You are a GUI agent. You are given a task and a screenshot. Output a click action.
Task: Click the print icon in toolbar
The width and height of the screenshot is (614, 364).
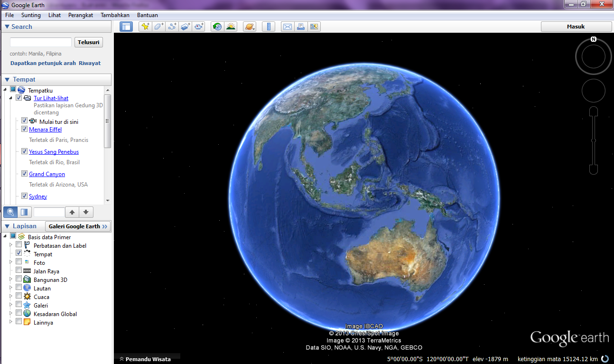click(x=300, y=27)
